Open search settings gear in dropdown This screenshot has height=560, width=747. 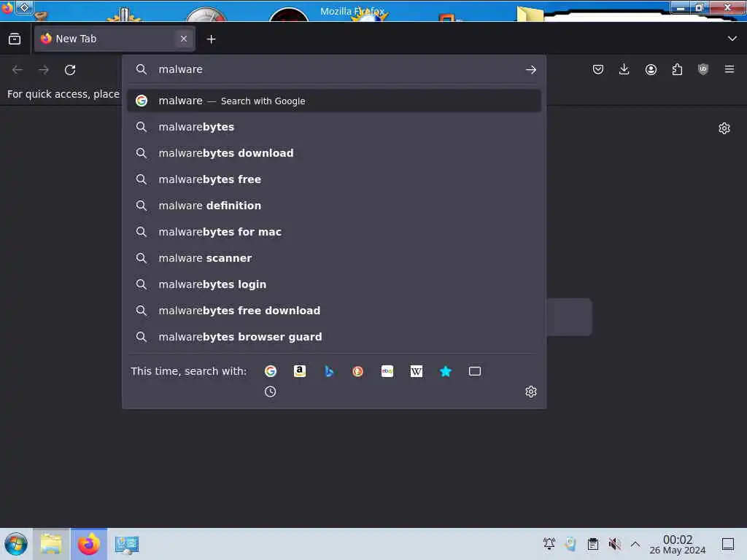tap(531, 392)
